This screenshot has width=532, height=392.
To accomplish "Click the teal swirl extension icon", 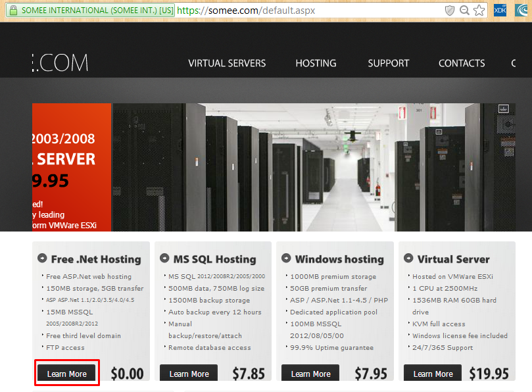I will pos(521,10).
